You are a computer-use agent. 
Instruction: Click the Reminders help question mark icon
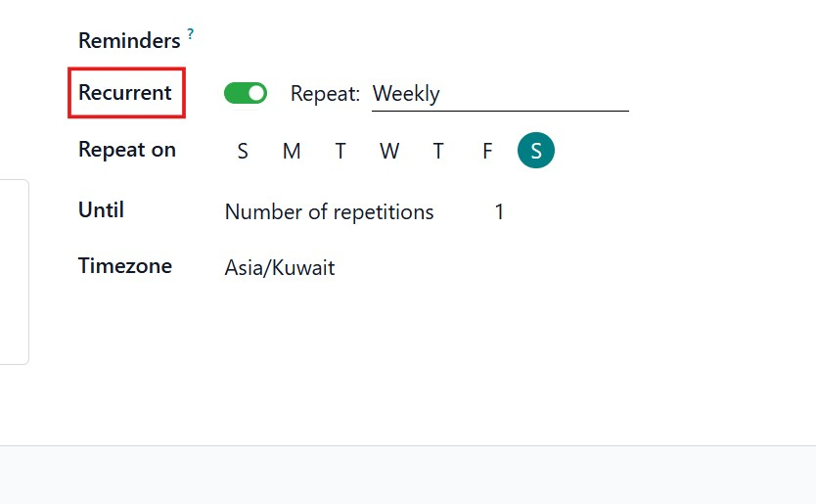191,34
